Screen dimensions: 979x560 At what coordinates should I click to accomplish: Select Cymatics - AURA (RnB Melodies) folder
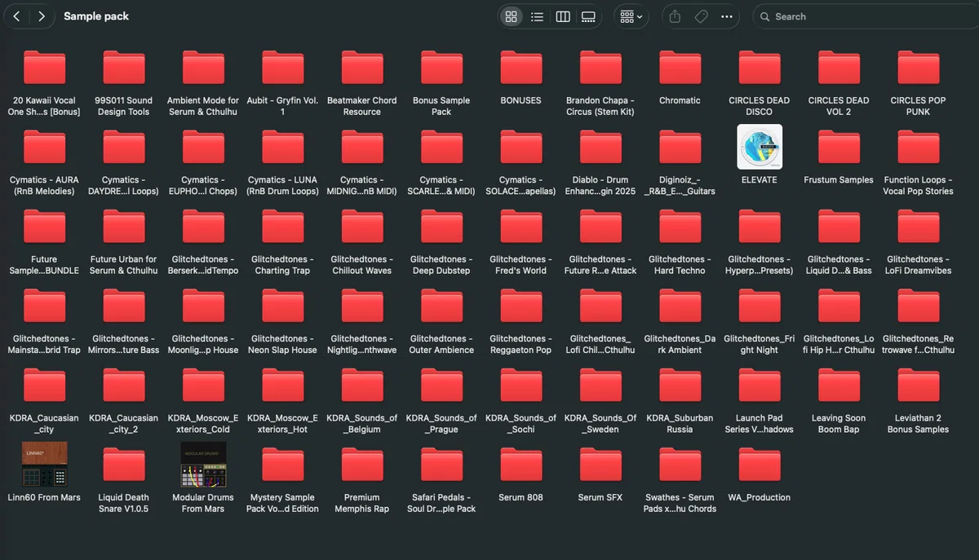point(44,148)
